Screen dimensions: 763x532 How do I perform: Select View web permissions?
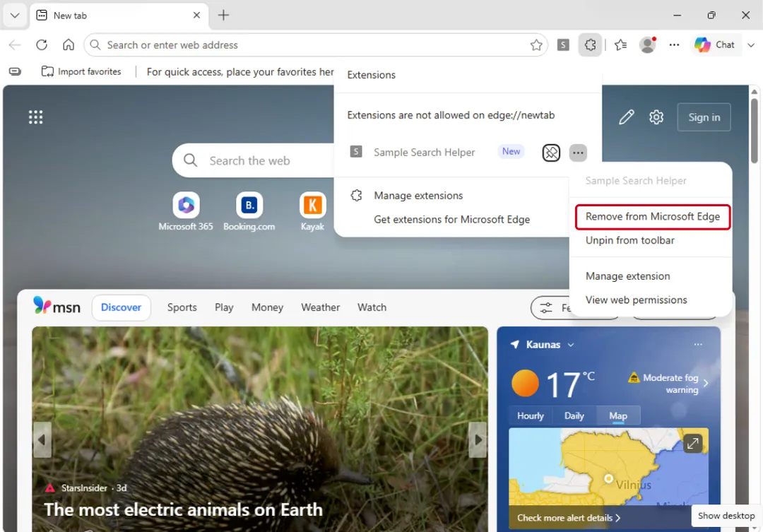point(636,300)
